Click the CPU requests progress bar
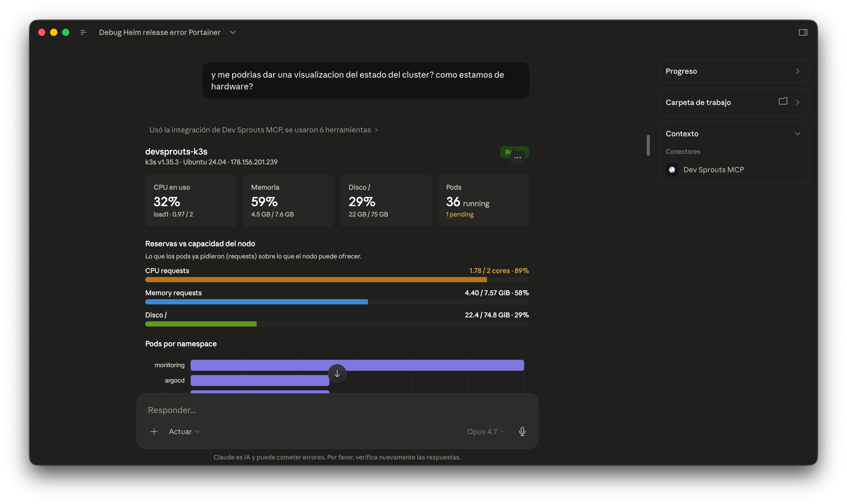 337,280
